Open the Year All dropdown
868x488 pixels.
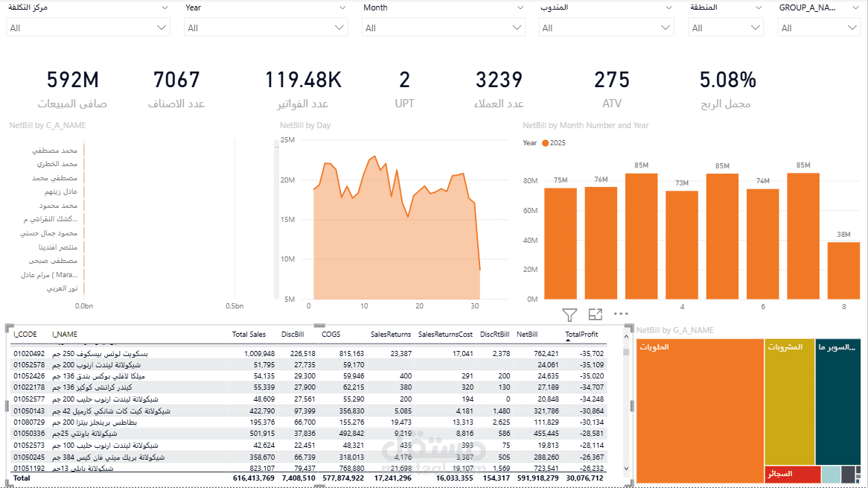click(266, 28)
